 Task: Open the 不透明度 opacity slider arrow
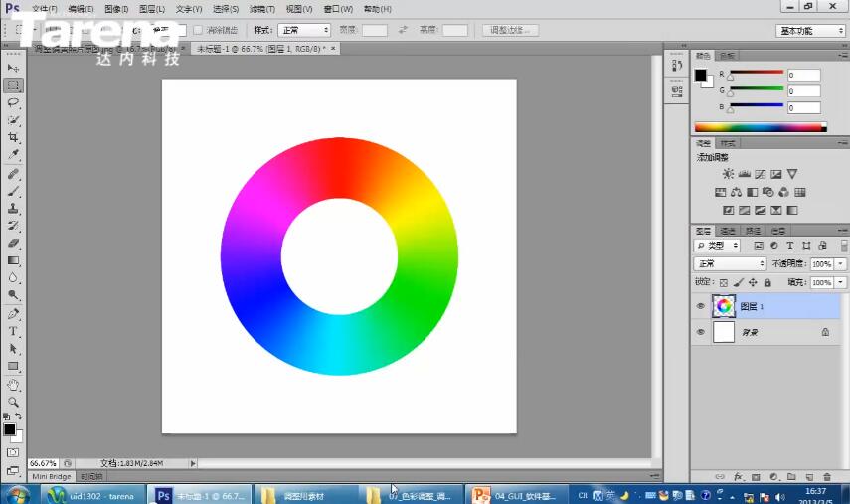tap(841, 264)
